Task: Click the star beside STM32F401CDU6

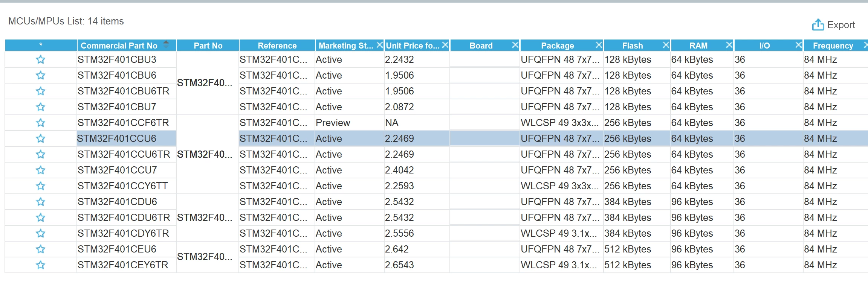Action: pyautogui.click(x=41, y=202)
